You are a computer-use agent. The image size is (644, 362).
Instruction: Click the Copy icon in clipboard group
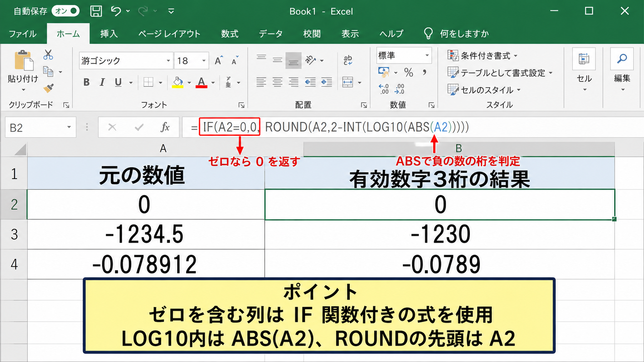coord(48,72)
